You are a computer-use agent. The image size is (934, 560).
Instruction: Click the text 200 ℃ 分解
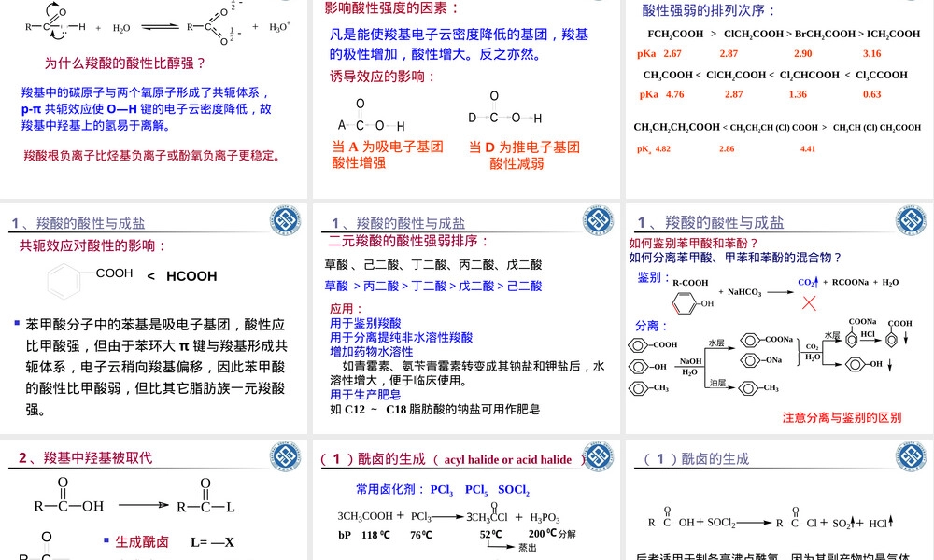point(552,534)
